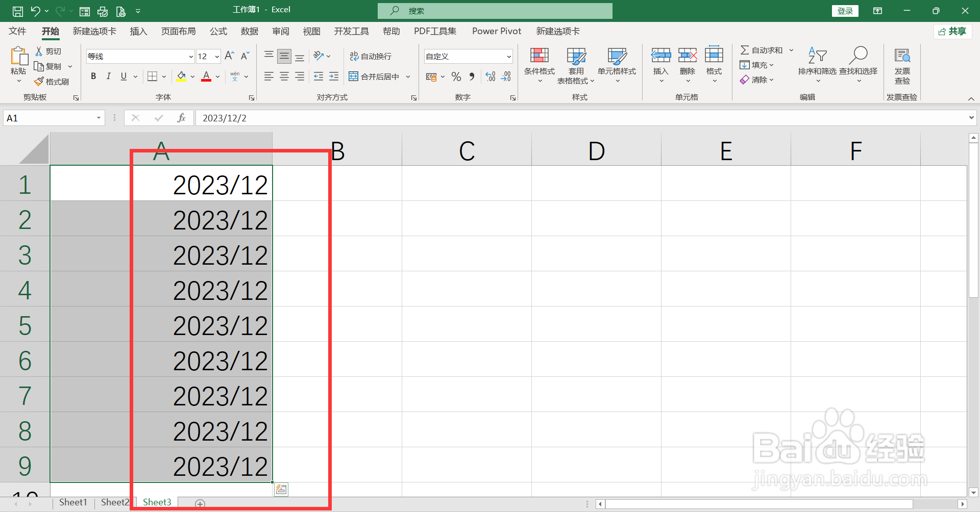The width and height of the screenshot is (980, 512).
Task: Click the Auto Fill Options icon below cell A9
Action: (x=281, y=490)
